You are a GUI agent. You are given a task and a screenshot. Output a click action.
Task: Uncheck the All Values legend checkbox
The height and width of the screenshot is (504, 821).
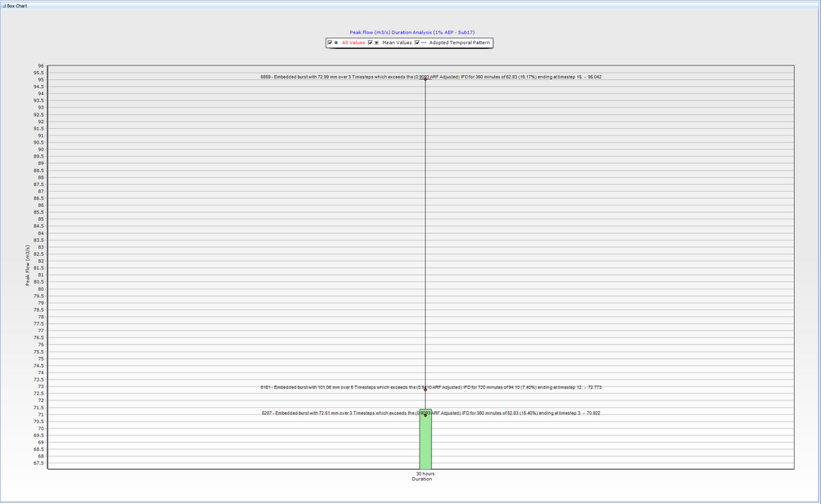330,42
